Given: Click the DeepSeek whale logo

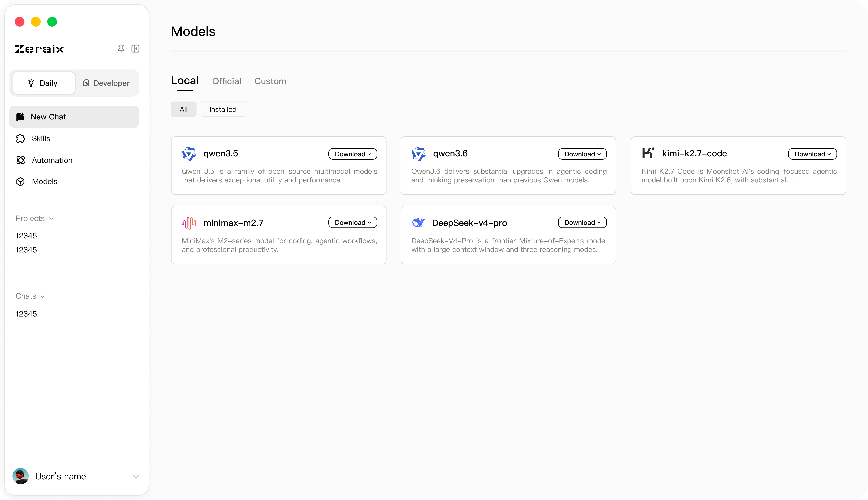Looking at the screenshot, I should [x=418, y=223].
